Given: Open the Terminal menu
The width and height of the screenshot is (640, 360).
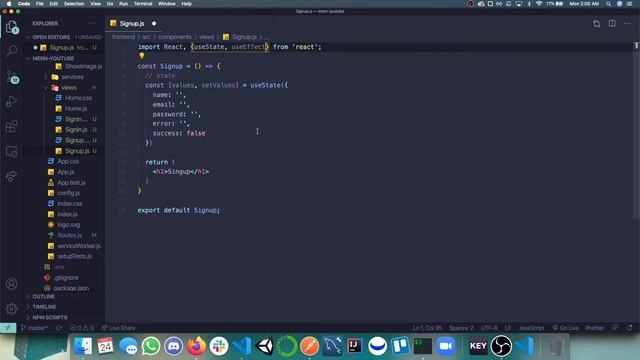Looking at the screenshot, I should point(143,4).
